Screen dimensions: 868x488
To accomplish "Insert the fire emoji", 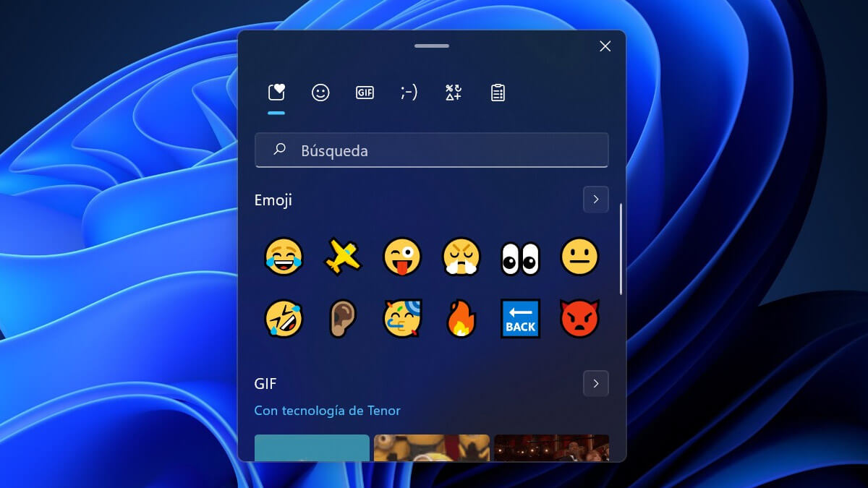I will [461, 319].
